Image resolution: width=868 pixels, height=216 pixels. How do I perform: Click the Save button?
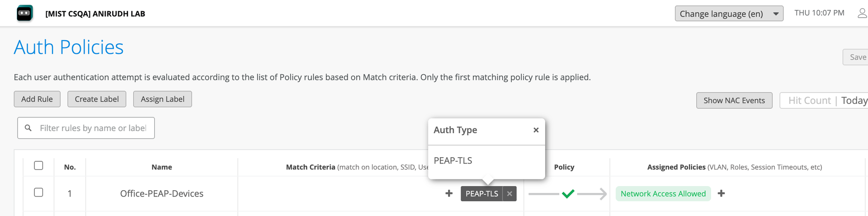click(x=857, y=57)
